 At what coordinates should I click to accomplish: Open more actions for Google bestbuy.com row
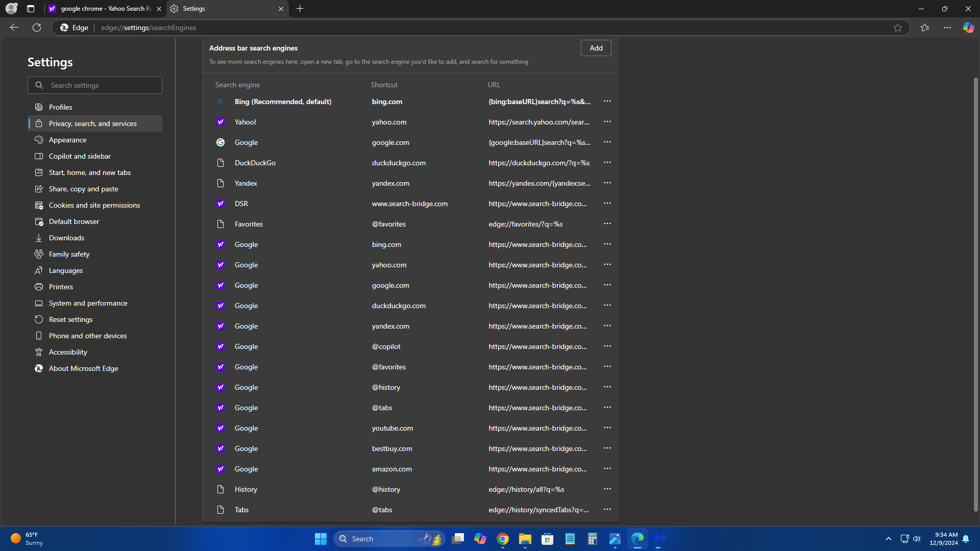607,448
